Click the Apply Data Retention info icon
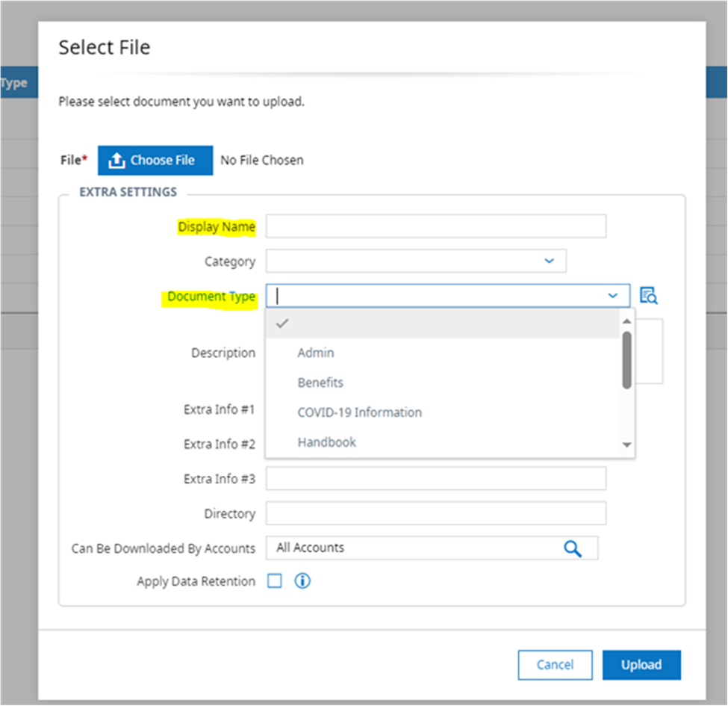 pos(302,580)
